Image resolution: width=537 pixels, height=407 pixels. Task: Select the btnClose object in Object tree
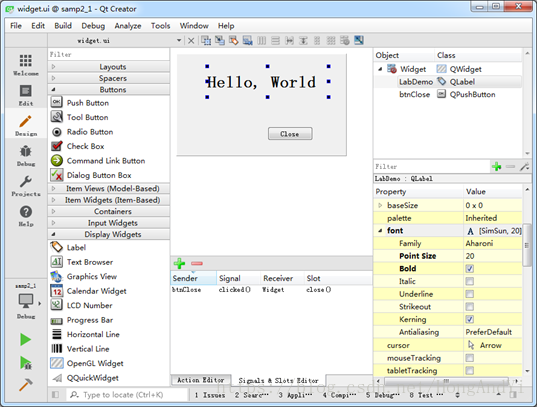pyautogui.click(x=414, y=95)
